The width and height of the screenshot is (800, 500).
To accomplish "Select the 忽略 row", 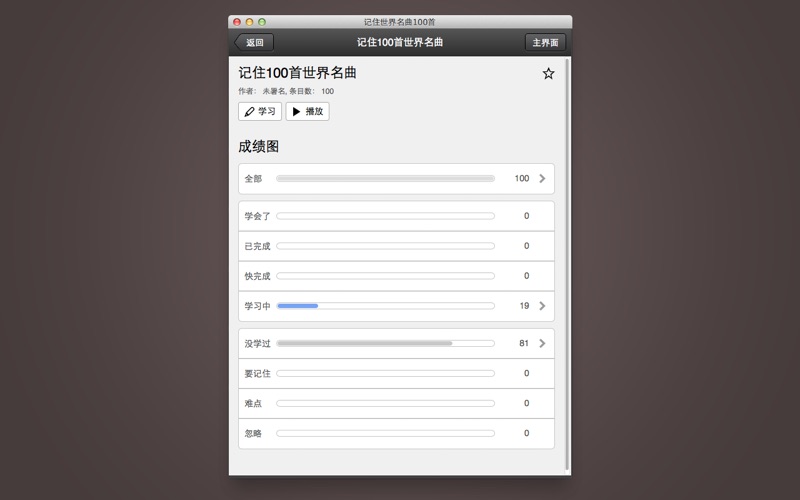I will tap(396, 434).
